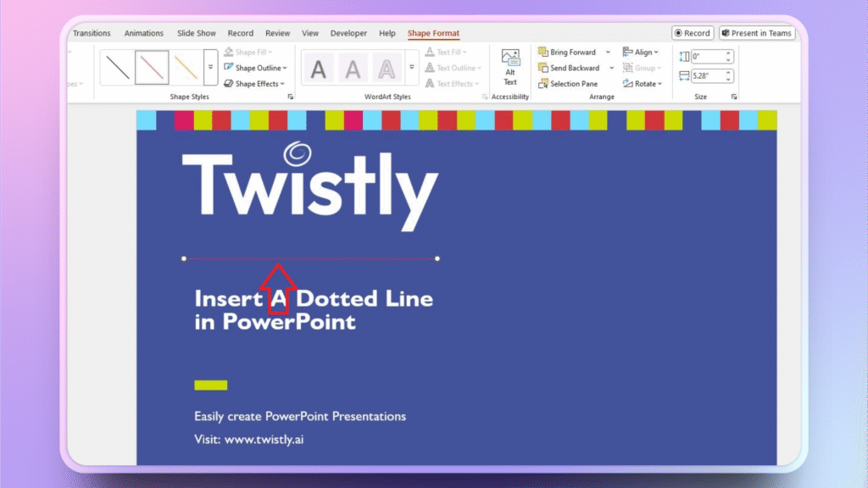Select the black line shape style
Screen dimensions: 868x488
coord(118,68)
